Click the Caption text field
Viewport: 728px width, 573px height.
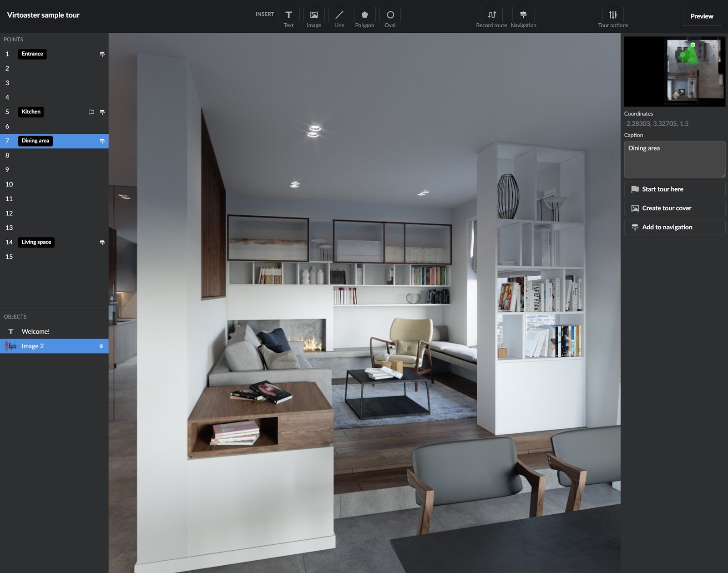[x=674, y=159]
